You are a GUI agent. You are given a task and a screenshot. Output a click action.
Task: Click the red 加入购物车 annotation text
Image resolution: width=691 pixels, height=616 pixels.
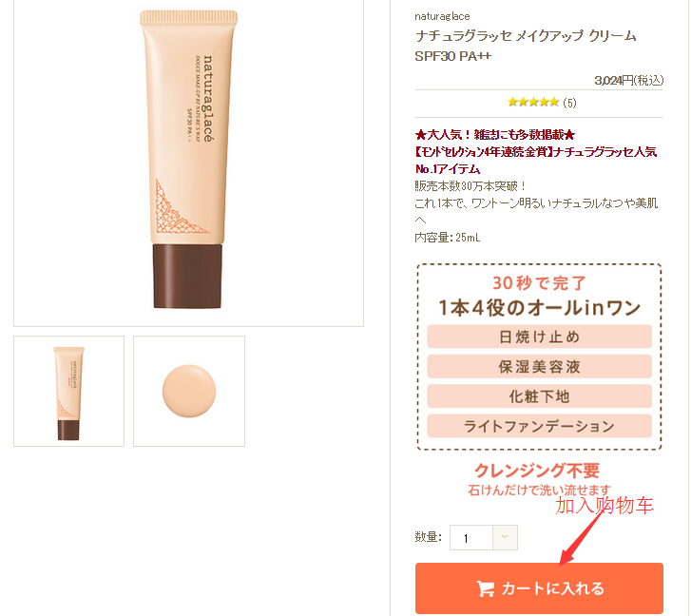[605, 506]
